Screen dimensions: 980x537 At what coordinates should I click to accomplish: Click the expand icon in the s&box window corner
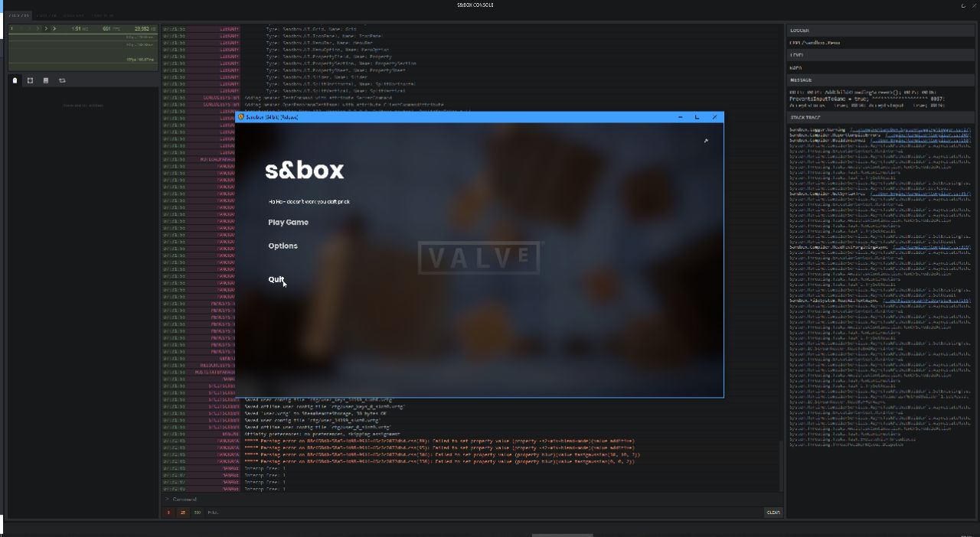pos(706,140)
